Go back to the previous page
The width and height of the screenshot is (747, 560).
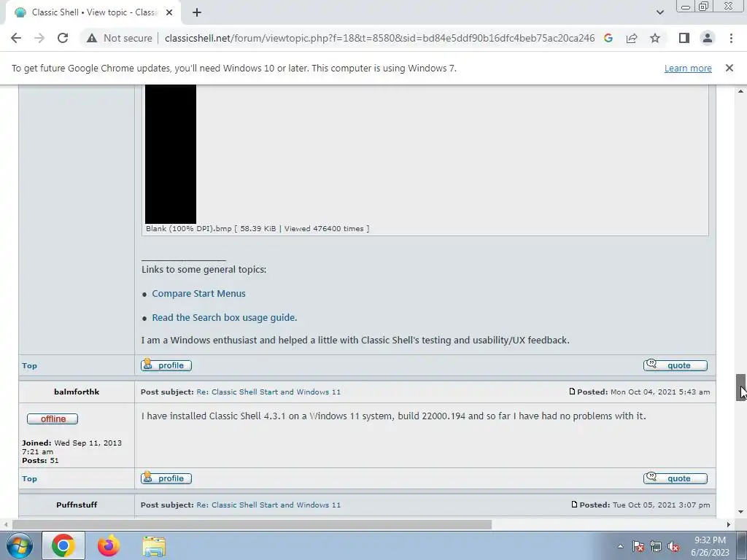click(x=16, y=38)
